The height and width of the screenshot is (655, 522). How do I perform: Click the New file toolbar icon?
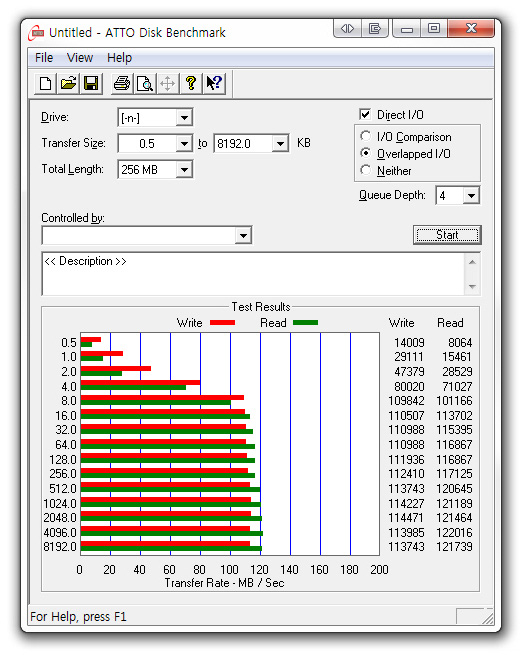tap(45, 83)
